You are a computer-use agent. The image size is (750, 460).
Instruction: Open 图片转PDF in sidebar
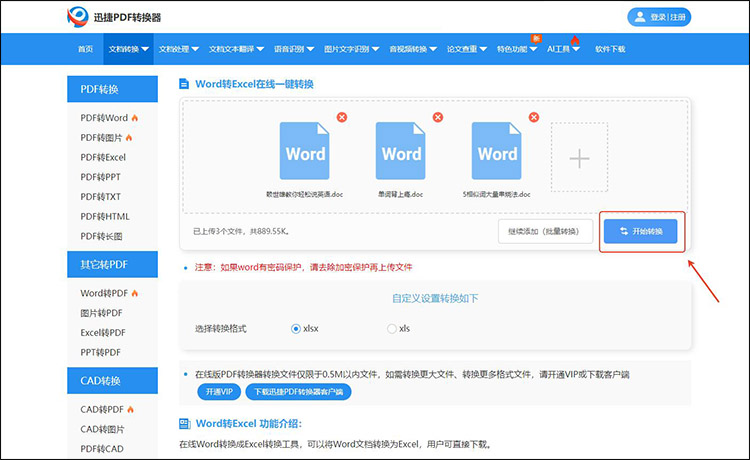click(x=101, y=313)
